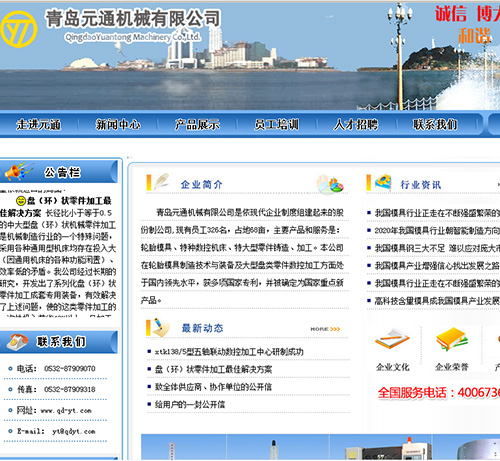
Task: Open news xtk138/5型五轴联动数控加工中心研制成功
Action: click(x=229, y=352)
